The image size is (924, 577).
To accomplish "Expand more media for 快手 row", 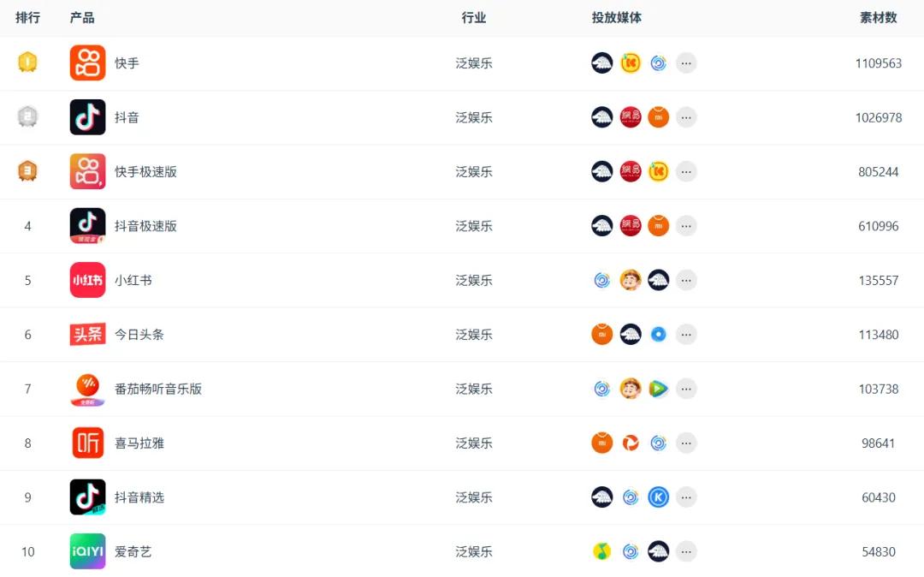I will (686, 63).
